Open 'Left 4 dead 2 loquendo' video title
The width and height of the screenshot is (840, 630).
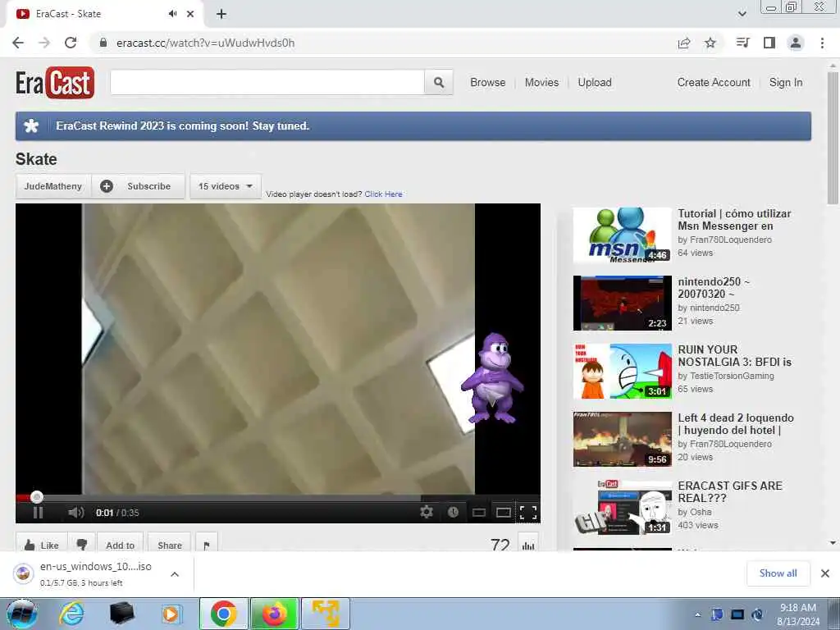click(736, 424)
